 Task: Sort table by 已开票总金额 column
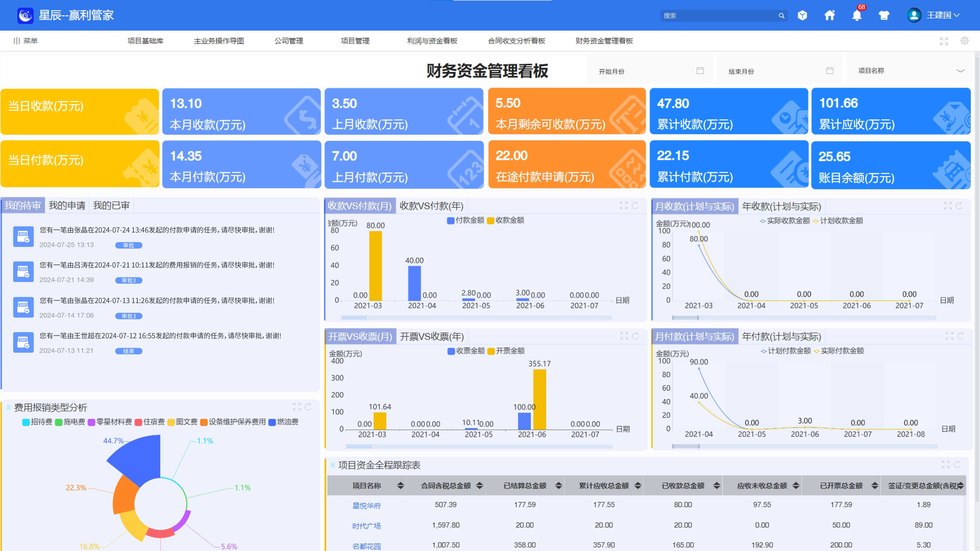point(875,485)
